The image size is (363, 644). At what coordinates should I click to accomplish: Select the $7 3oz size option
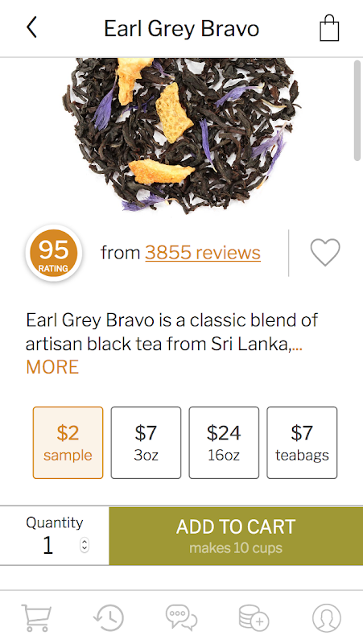pyautogui.click(x=146, y=443)
